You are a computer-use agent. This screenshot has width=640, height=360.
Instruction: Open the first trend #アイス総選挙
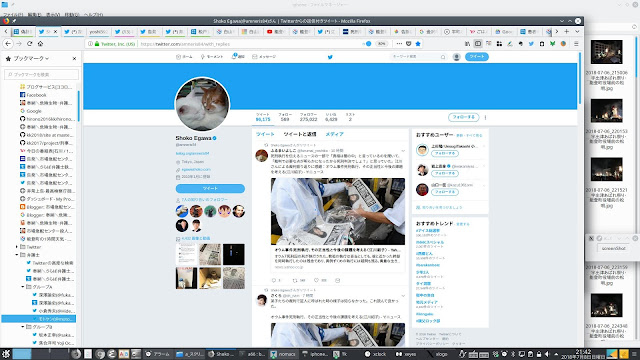[428, 231]
